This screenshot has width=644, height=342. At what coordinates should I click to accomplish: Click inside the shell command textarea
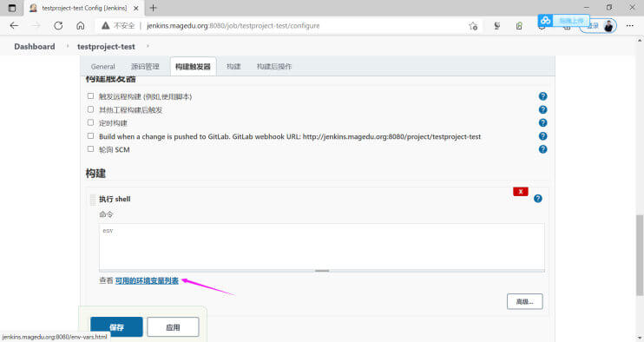(322, 247)
